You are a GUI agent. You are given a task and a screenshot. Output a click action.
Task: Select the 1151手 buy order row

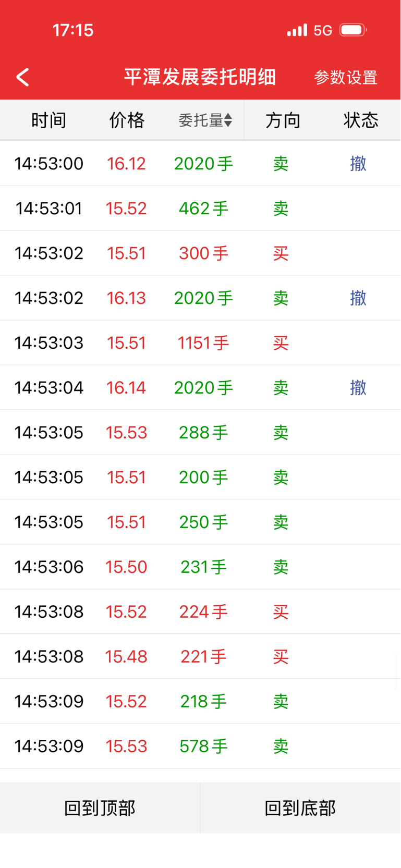click(x=200, y=343)
